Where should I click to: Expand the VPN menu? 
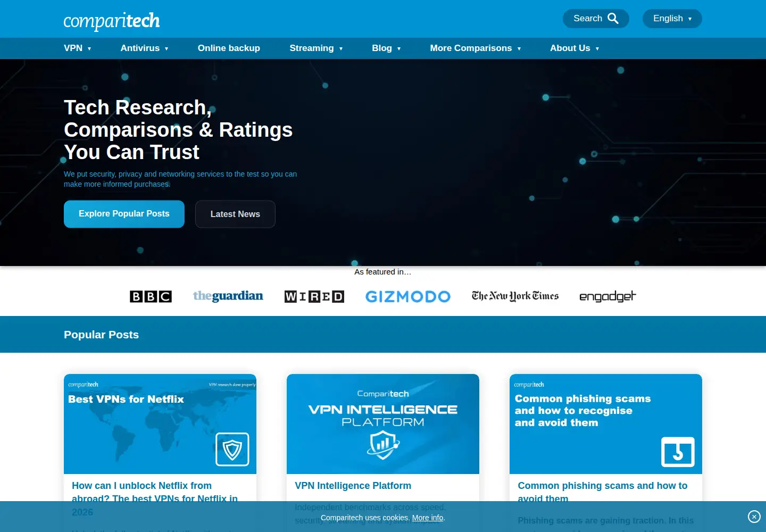click(78, 48)
